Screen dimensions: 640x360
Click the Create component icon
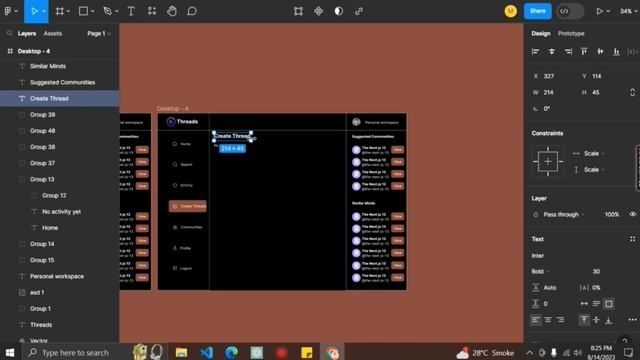(318, 11)
